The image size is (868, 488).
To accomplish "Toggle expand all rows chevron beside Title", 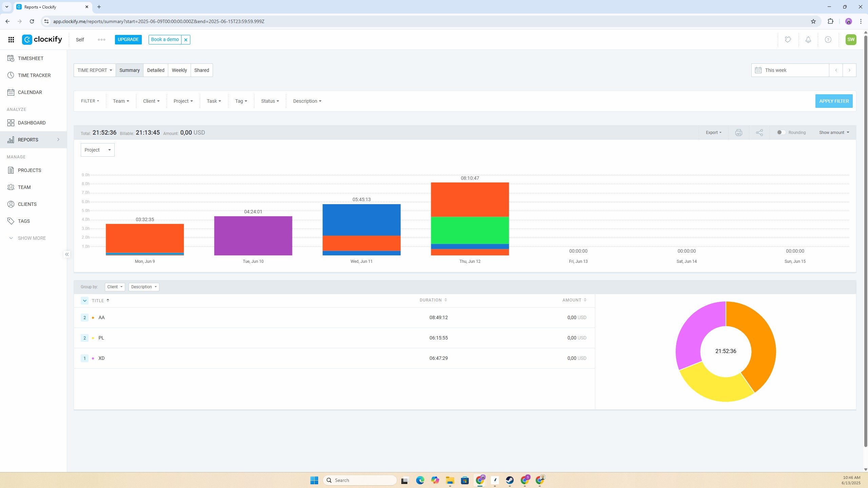I will pos(84,300).
